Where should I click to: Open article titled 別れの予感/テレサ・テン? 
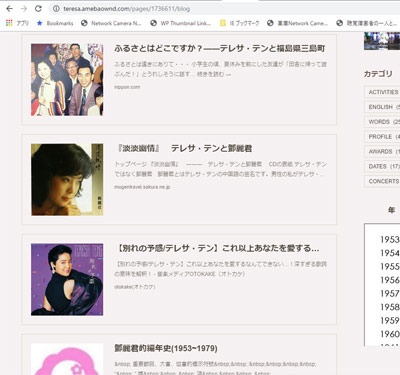pyautogui.click(x=217, y=248)
